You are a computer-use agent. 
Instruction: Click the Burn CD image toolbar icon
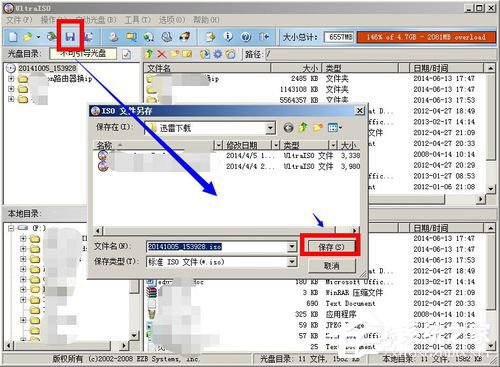(x=184, y=37)
